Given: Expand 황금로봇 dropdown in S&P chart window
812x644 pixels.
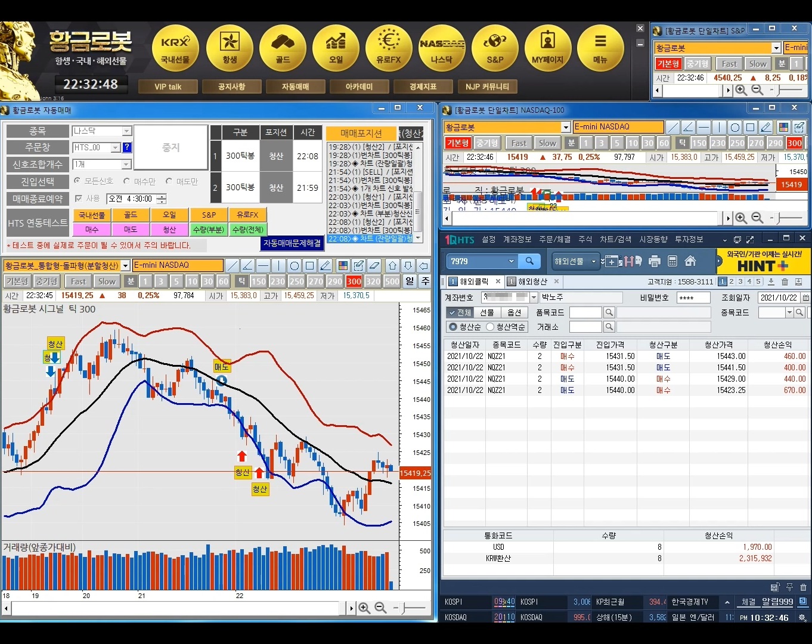Looking at the screenshot, I should click(x=776, y=48).
